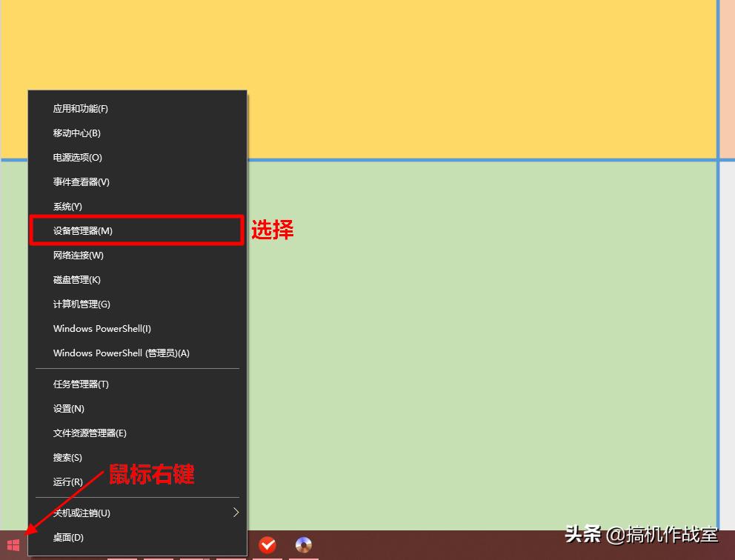This screenshot has height=560, width=735.
Task: Open 计算机管理(G)
Action: coord(82,304)
